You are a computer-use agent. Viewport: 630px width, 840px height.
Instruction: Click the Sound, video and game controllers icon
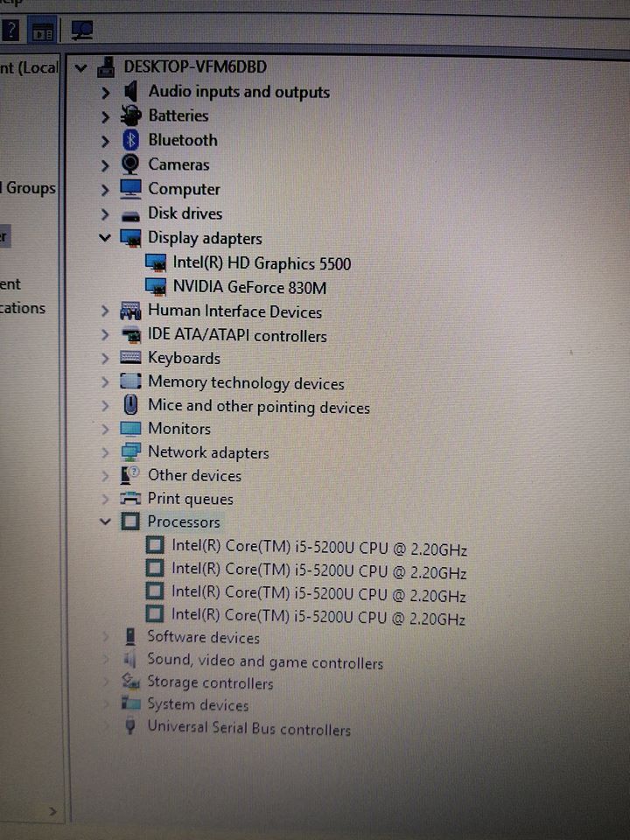pyautogui.click(x=129, y=659)
